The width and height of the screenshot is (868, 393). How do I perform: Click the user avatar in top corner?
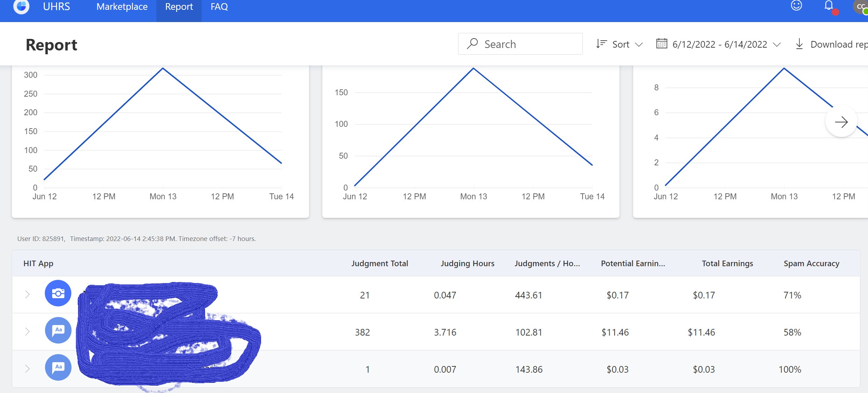861,6
